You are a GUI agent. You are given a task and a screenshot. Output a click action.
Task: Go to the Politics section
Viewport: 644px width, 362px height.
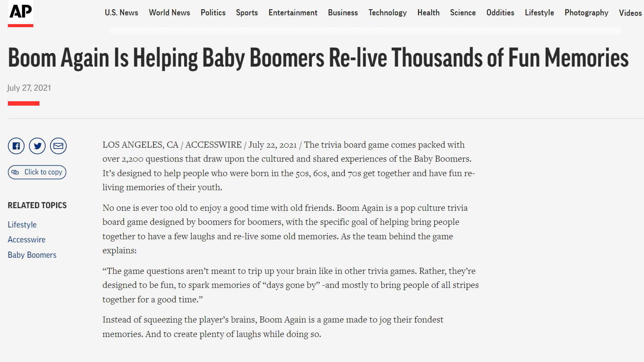tap(213, 13)
